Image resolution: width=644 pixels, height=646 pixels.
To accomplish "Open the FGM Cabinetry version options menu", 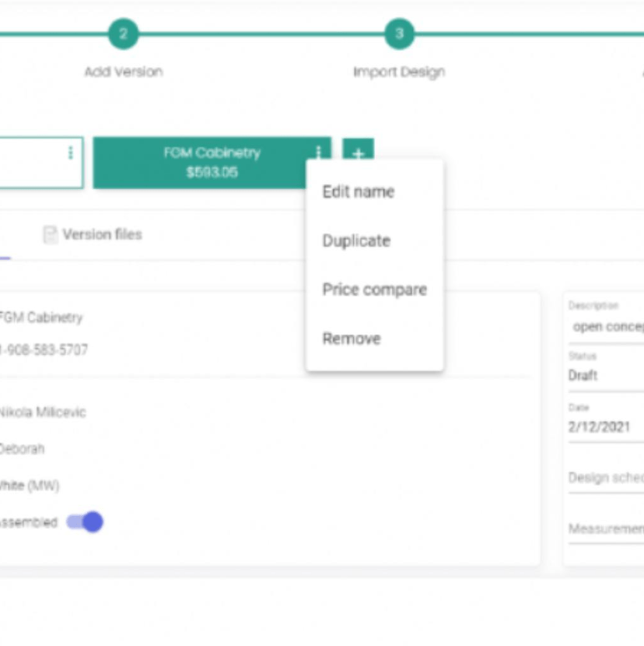I will (318, 152).
